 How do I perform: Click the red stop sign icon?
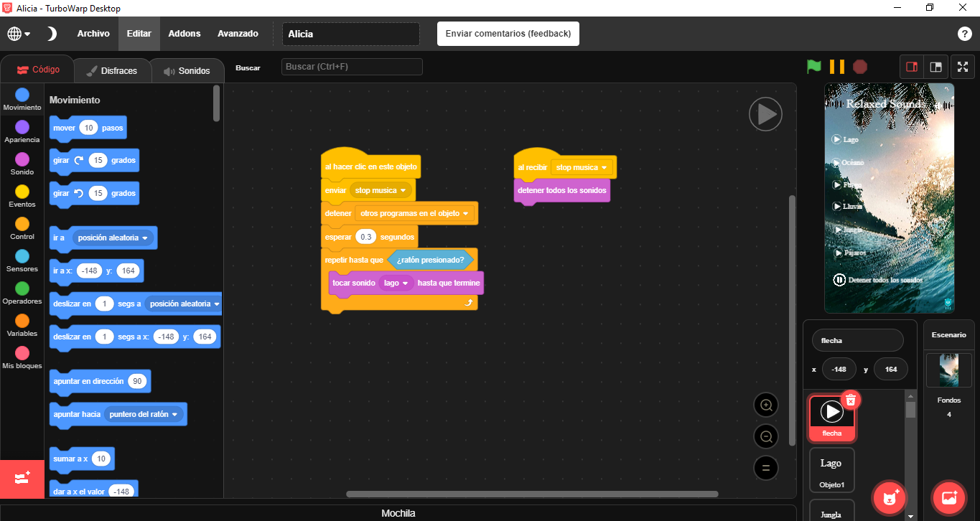tap(860, 67)
